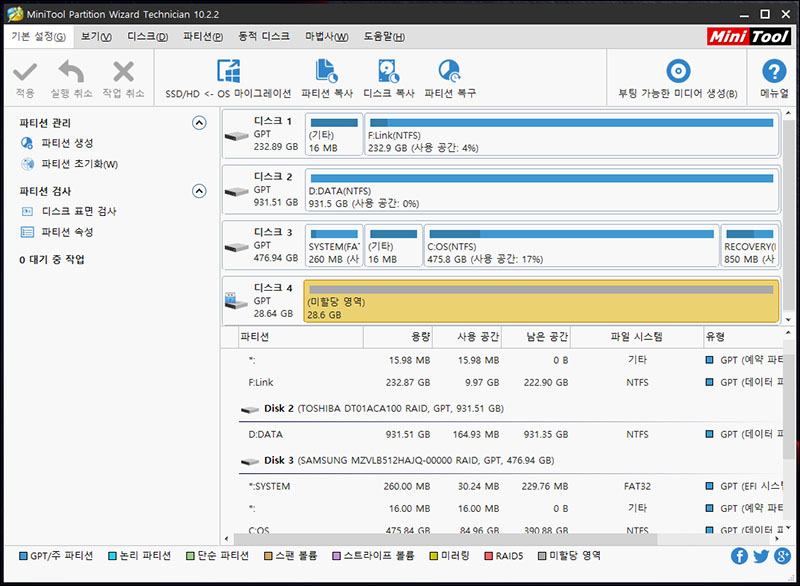The image size is (800, 586).
Task: Click the FAT32 file system cell
Action: click(x=637, y=487)
